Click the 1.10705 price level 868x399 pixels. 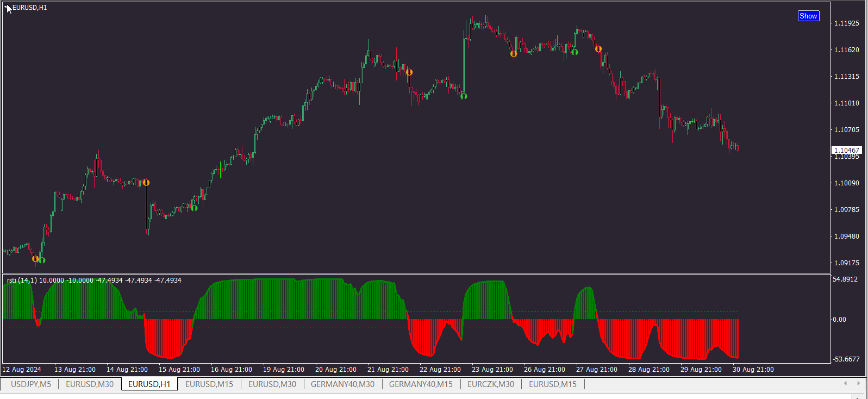click(847, 130)
